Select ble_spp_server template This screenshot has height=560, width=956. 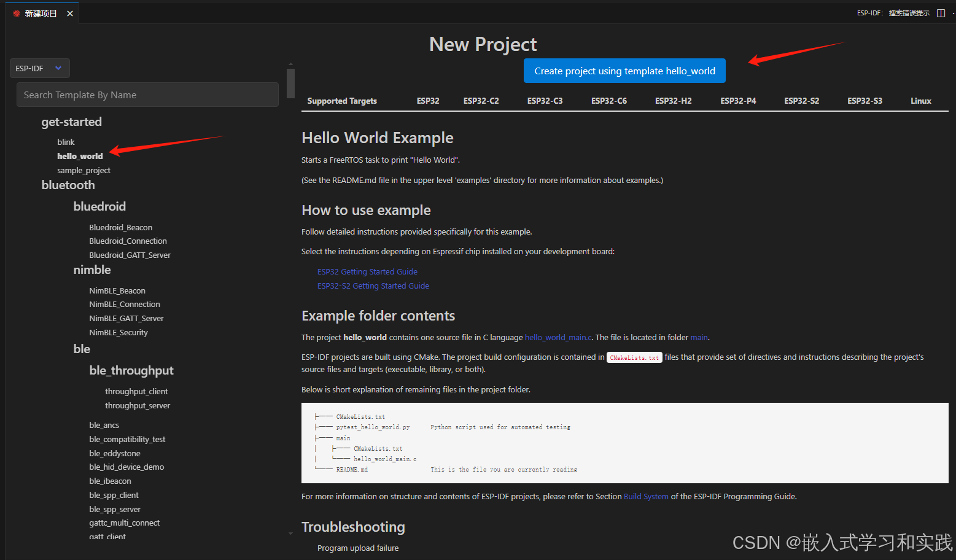pos(115,509)
